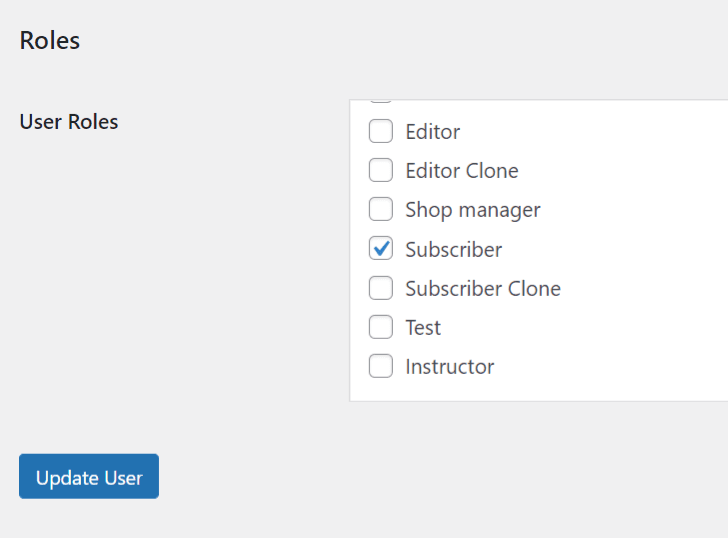Click the Shop manager label text
This screenshot has width=728, height=538.
point(473,210)
